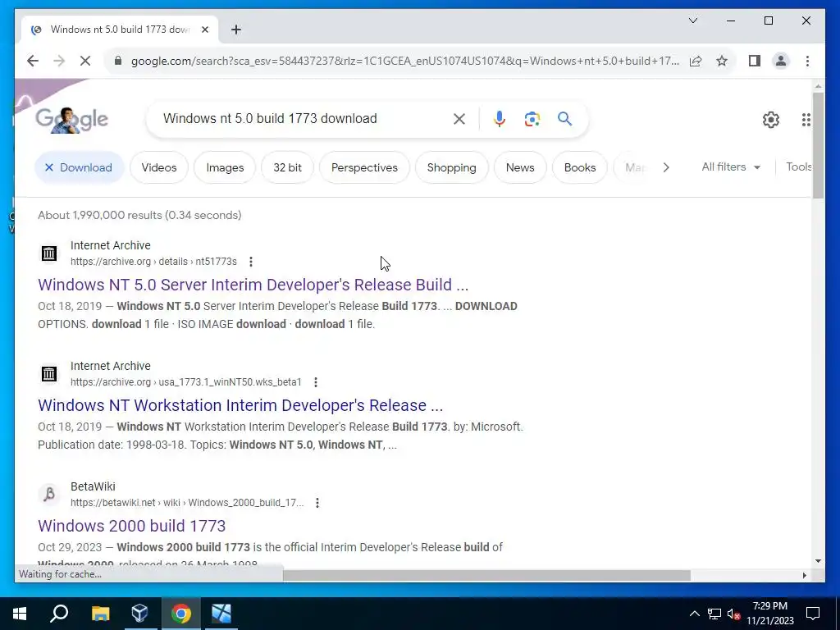Open Windows taskbar search
Viewport: 840px width, 630px height.
point(59,614)
